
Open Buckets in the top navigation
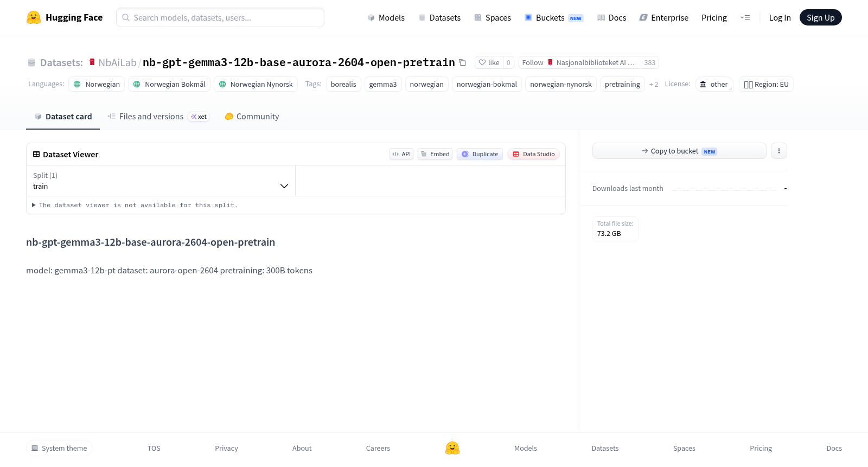554,18
